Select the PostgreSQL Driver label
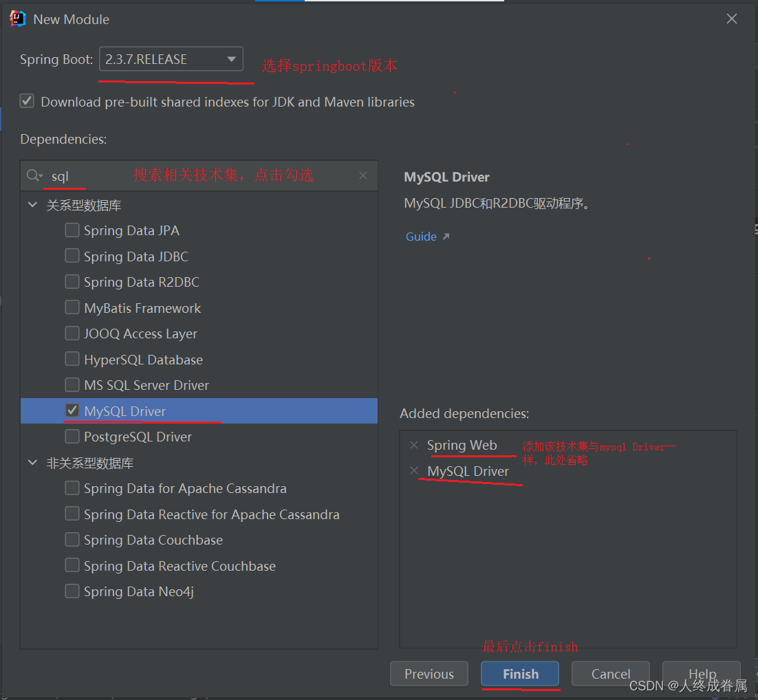The image size is (758, 700). (x=138, y=437)
